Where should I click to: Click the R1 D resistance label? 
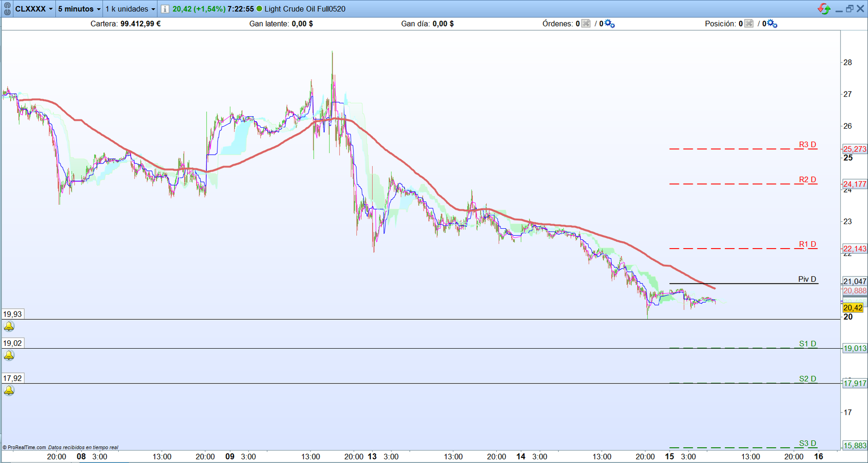click(807, 244)
